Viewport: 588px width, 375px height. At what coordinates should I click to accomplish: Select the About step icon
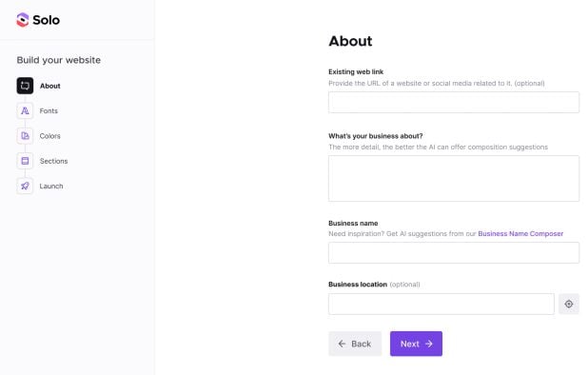[25, 86]
